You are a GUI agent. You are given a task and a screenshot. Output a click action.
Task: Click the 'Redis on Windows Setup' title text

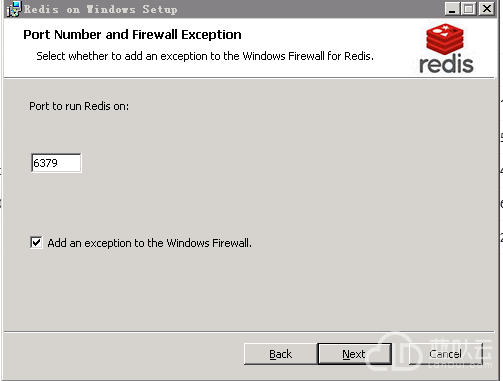coord(100,9)
